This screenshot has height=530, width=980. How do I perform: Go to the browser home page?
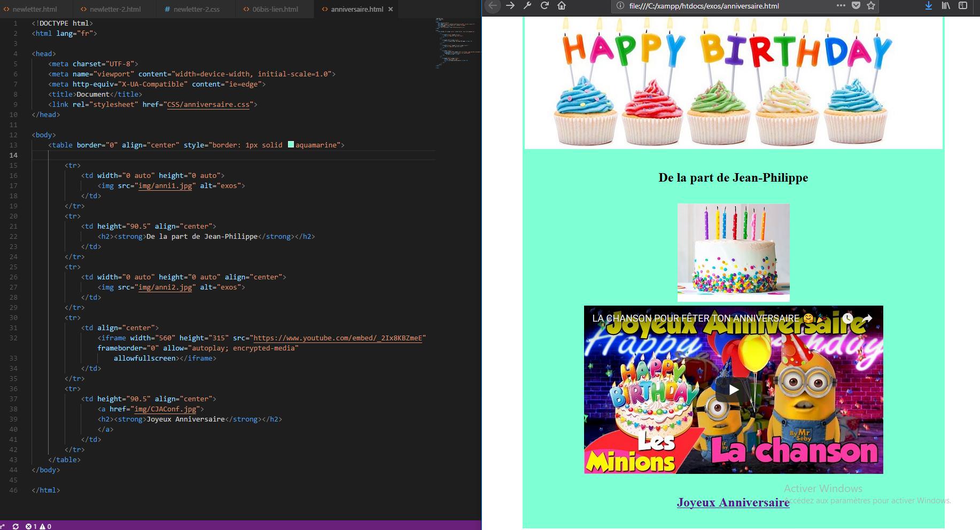(x=562, y=5)
